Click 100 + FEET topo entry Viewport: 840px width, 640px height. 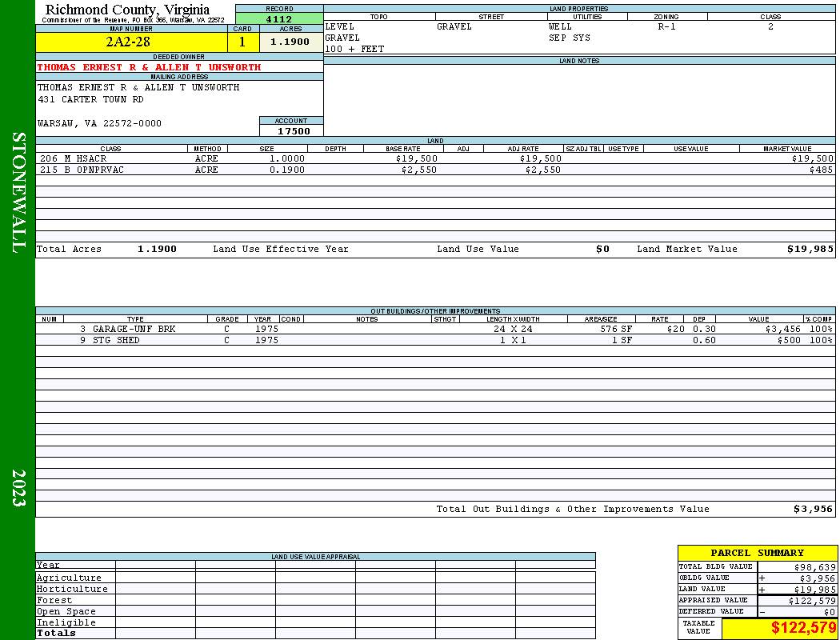[354, 49]
